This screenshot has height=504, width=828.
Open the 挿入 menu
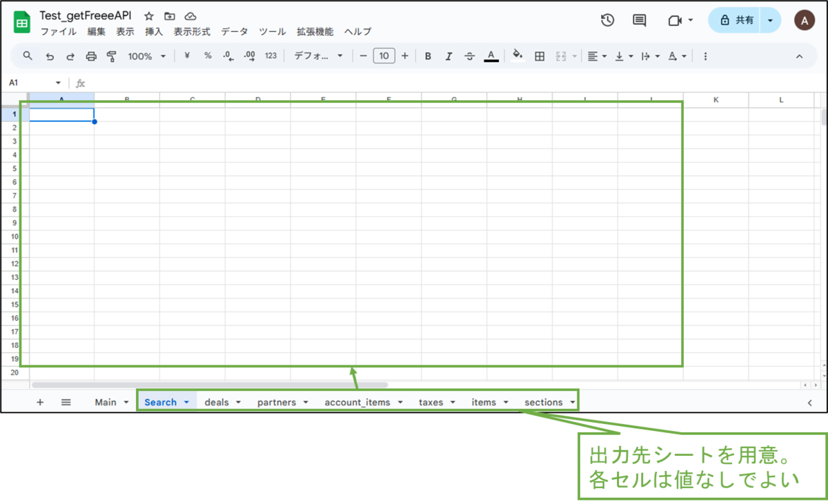(x=153, y=31)
